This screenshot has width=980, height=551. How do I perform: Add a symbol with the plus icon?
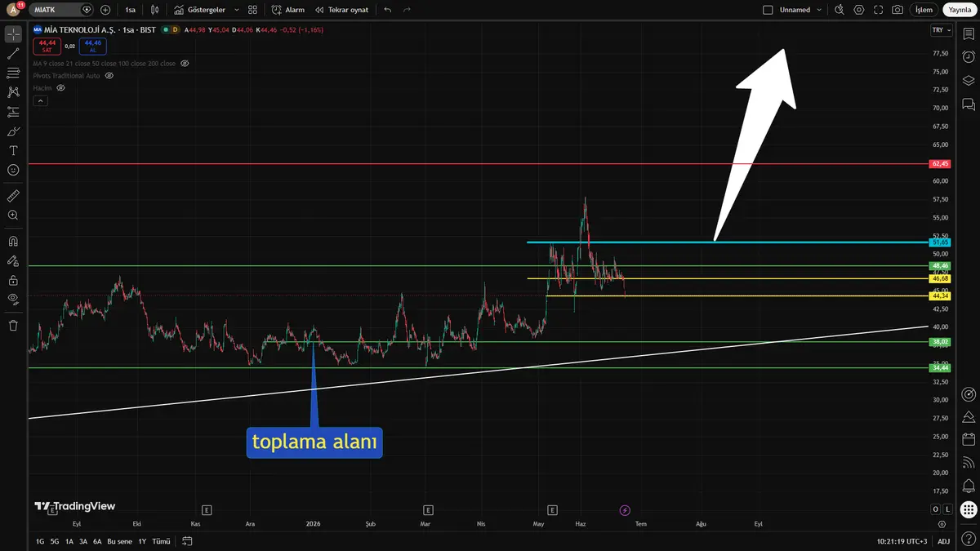click(105, 10)
